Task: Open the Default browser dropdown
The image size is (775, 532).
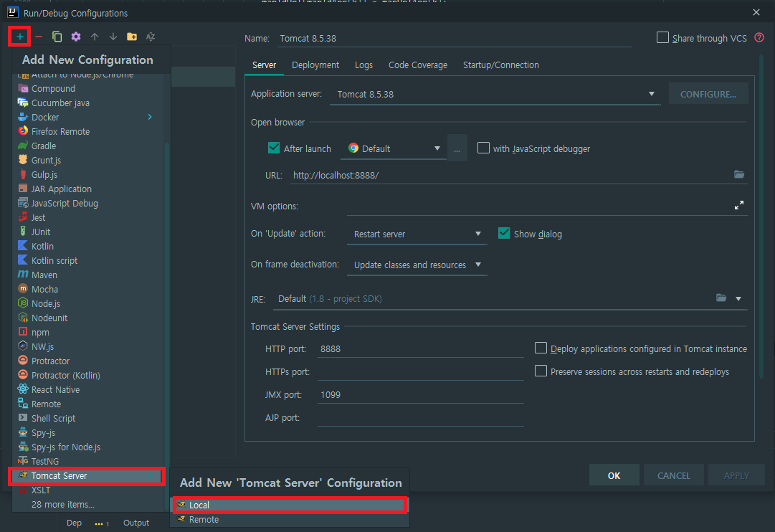Action: click(394, 148)
